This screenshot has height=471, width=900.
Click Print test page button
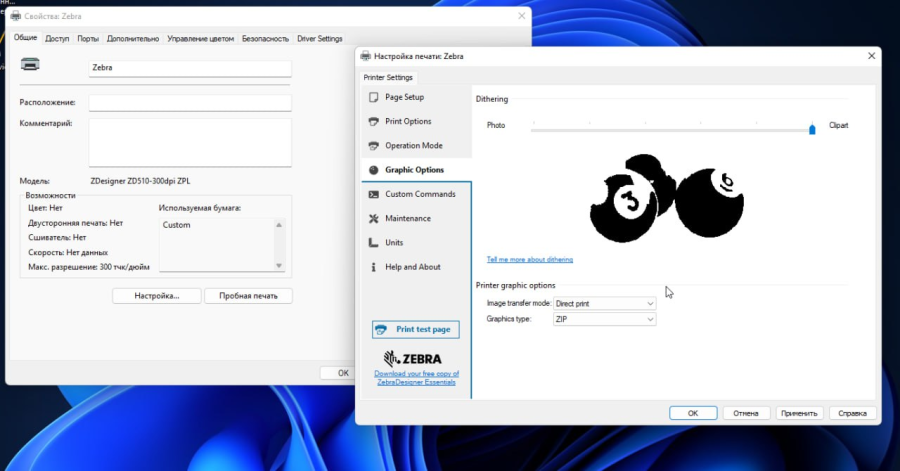416,329
